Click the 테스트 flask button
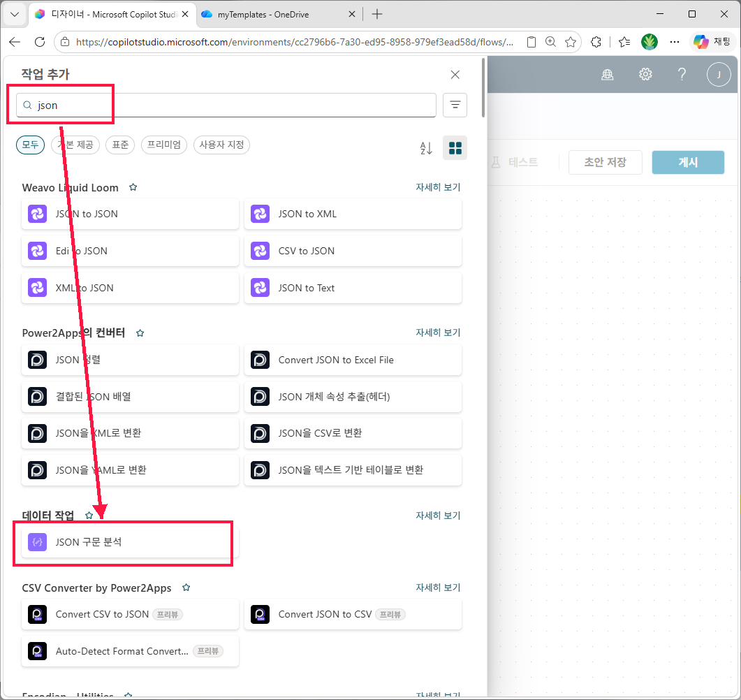The image size is (741, 700). [514, 162]
